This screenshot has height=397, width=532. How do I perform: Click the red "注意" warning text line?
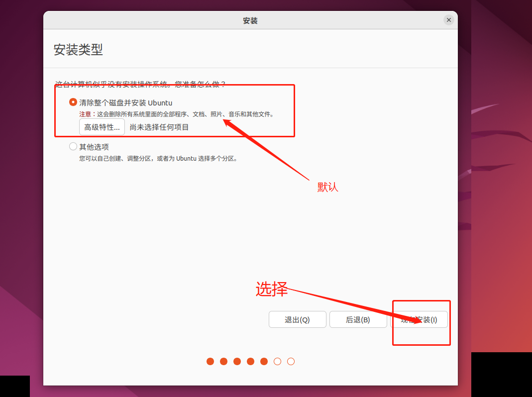[177, 114]
